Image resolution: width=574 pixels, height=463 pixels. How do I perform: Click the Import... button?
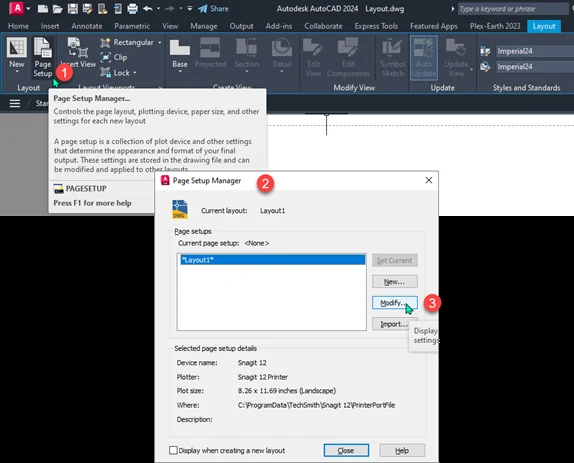[x=395, y=324]
